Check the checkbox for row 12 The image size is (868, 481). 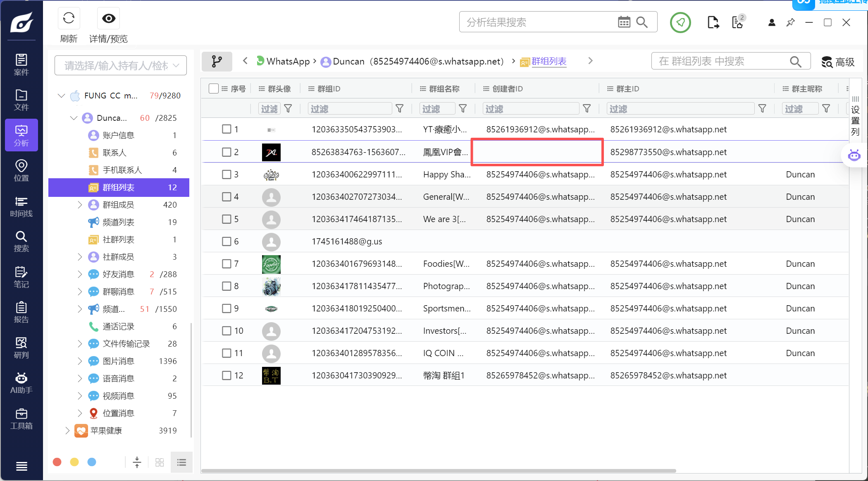[x=227, y=376]
